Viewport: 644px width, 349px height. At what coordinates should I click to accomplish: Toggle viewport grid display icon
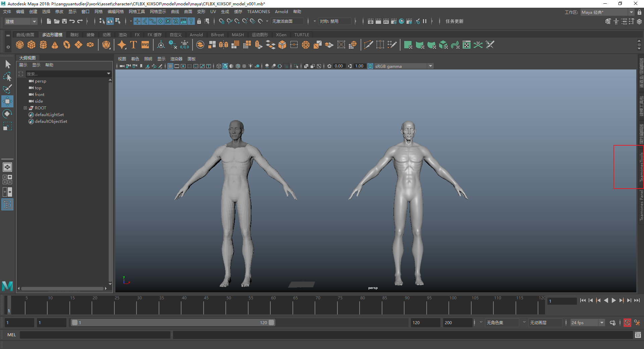pos(170,66)
